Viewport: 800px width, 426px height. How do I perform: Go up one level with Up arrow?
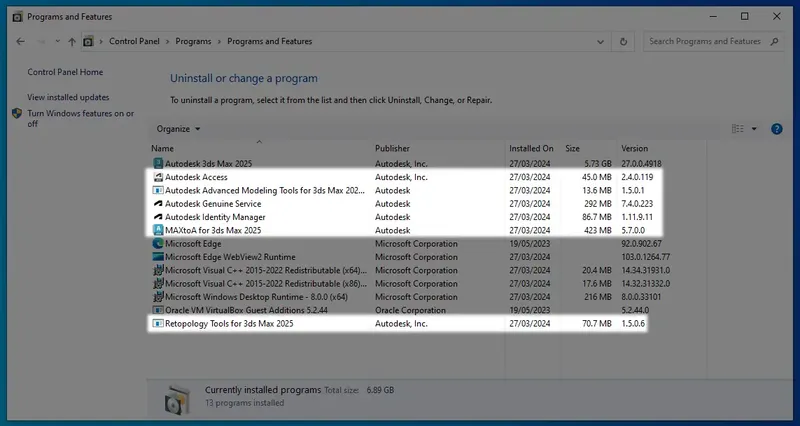click(x=72, y=42)
